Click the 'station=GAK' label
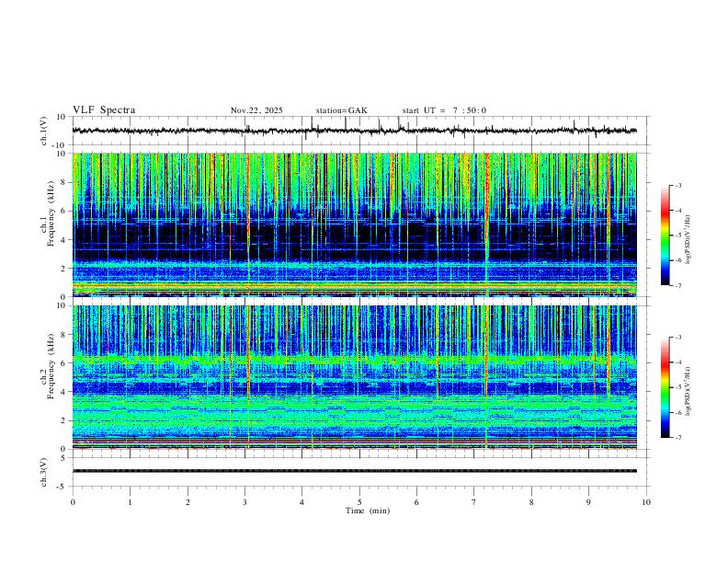Viewport: 728px width, 563px height. pos(342,110)
